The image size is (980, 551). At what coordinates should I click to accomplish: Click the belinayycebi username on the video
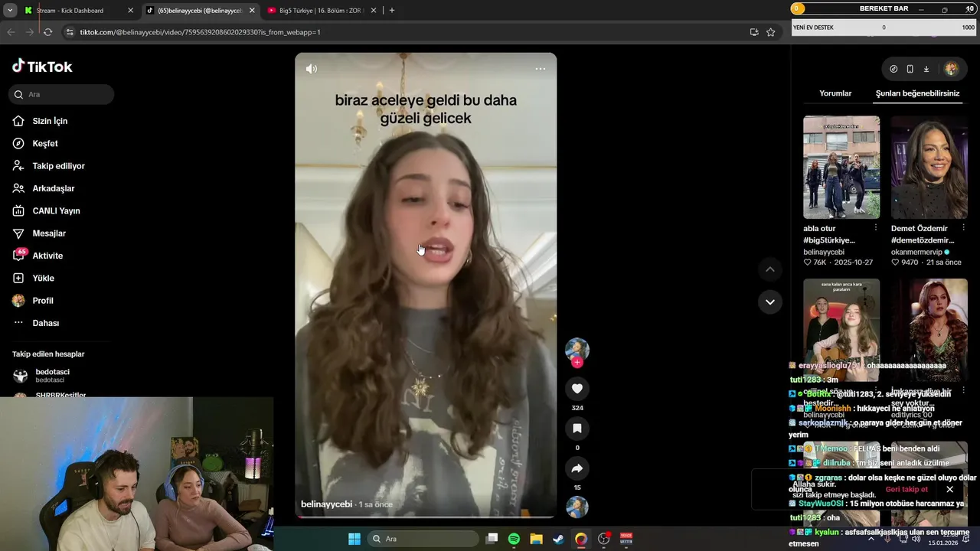click(x=326, y=504)
